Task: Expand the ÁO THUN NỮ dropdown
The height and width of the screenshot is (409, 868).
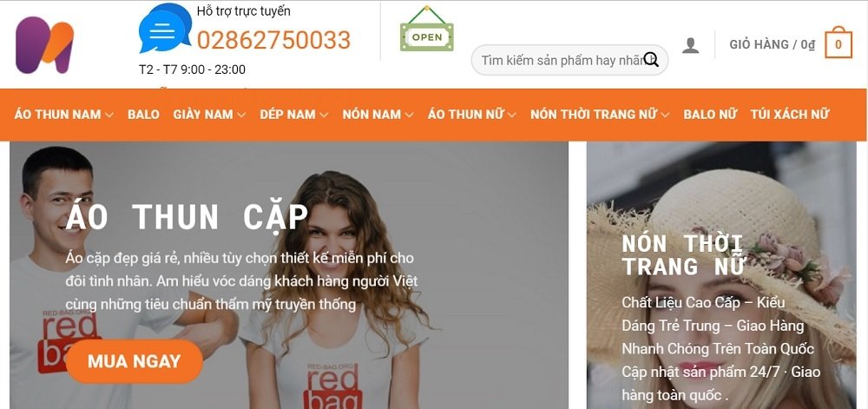Action: coord(471,115)
